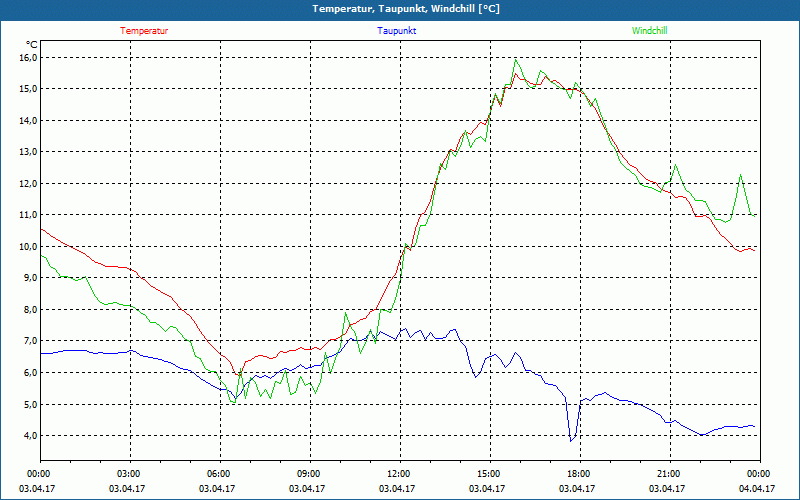Click the 15:00 time axis label
Image resolution: width=800 pixels, height=500 pixels.
coord(490,474)
